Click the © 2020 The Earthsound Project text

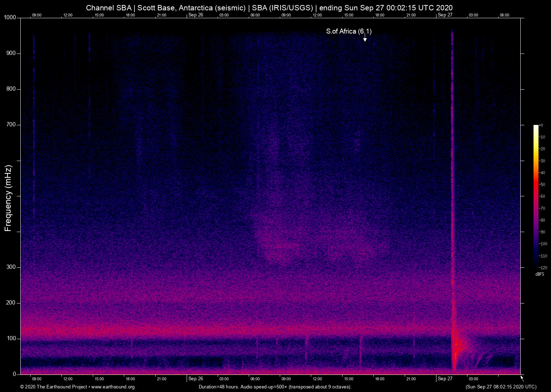click(x=54, y=387)
